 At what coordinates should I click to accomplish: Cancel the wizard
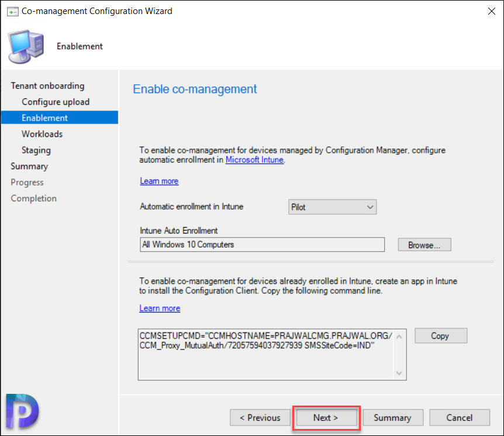coord(460,418)
